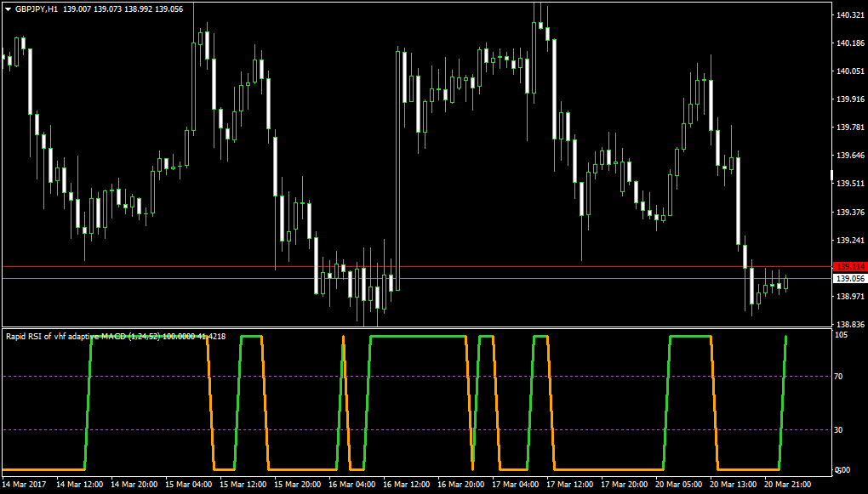Click the 140.321 value on price scale

(850, 15)
